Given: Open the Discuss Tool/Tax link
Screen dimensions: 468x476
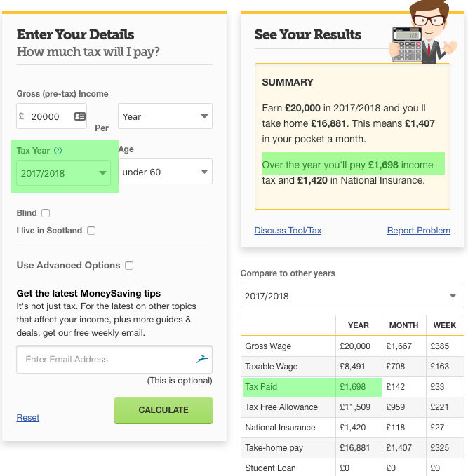Looking at the screenshot, I should (288, 231).
